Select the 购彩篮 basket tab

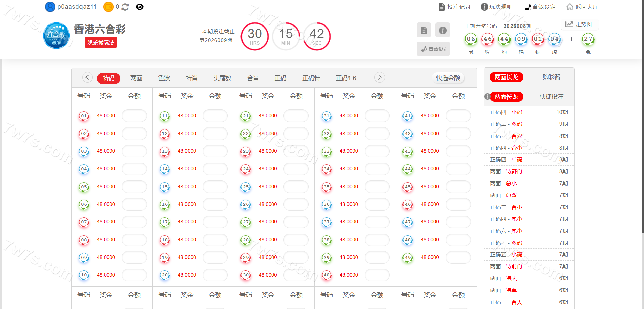(551, 77)
